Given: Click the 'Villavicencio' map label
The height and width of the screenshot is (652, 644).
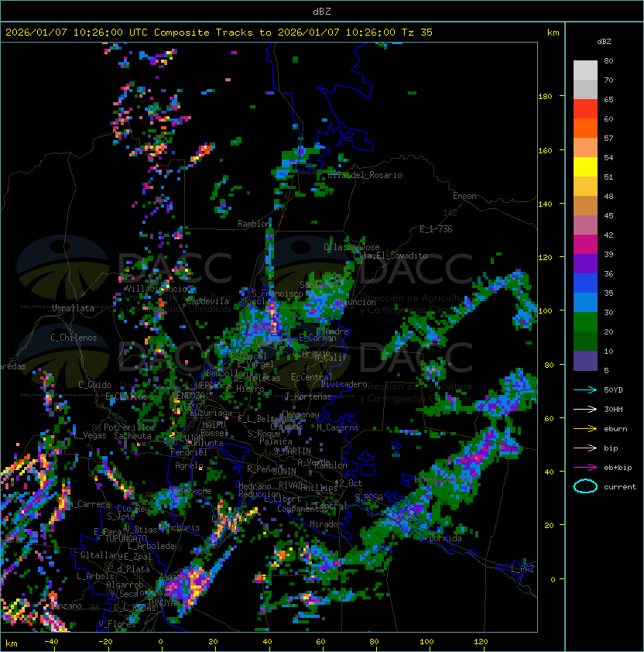Looking at the screenshot, I should point(156,289).
